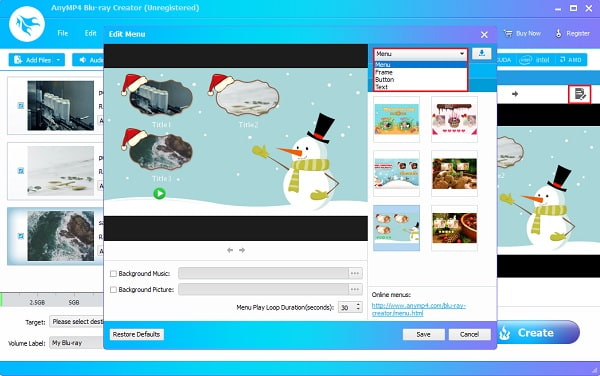
Task: Enable the Background Music checkbox
Action: coord(113,274)
